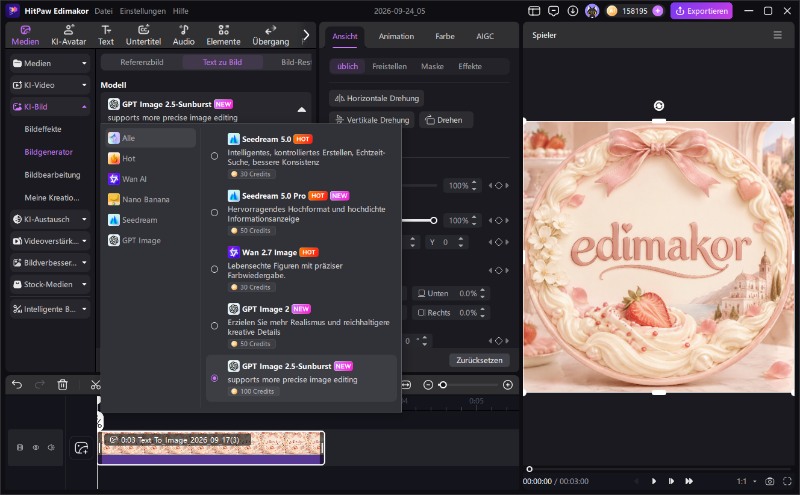
Task: Expand the KI-Austausch section
Action: click(84, 219)
